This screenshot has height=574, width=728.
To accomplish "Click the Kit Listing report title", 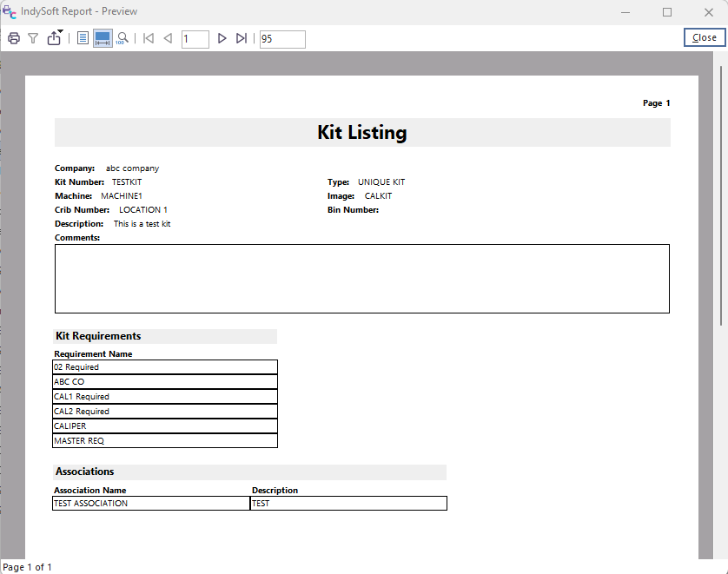I will (361, 133).
